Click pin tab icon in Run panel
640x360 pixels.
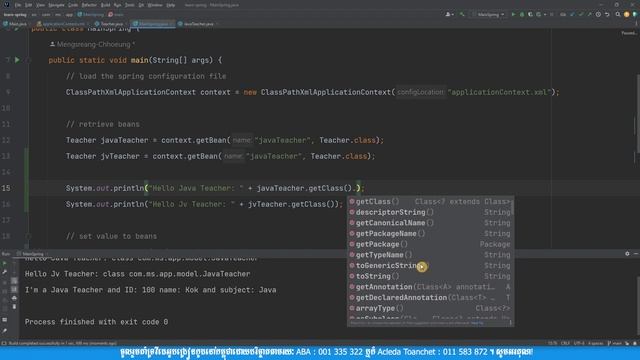5,331
